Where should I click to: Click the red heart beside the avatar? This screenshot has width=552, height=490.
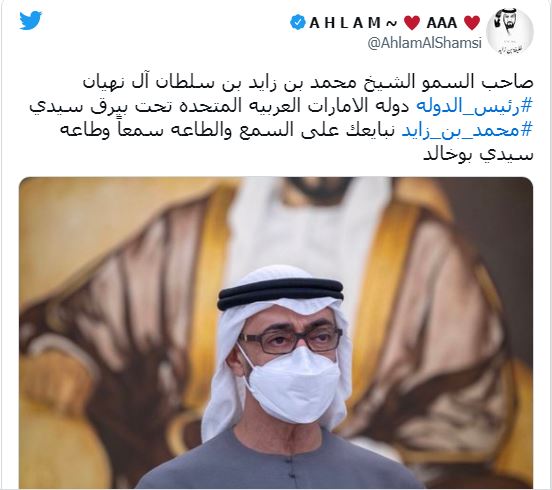click(472, 23)
